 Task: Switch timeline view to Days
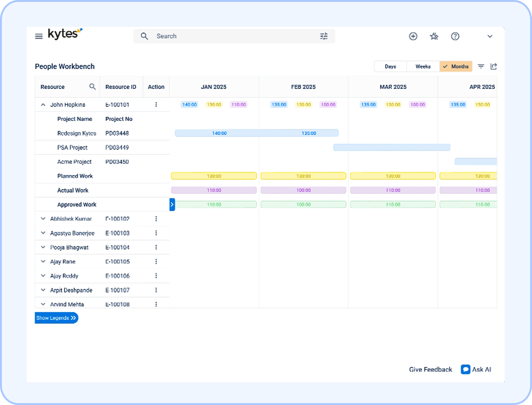point(390,66)
